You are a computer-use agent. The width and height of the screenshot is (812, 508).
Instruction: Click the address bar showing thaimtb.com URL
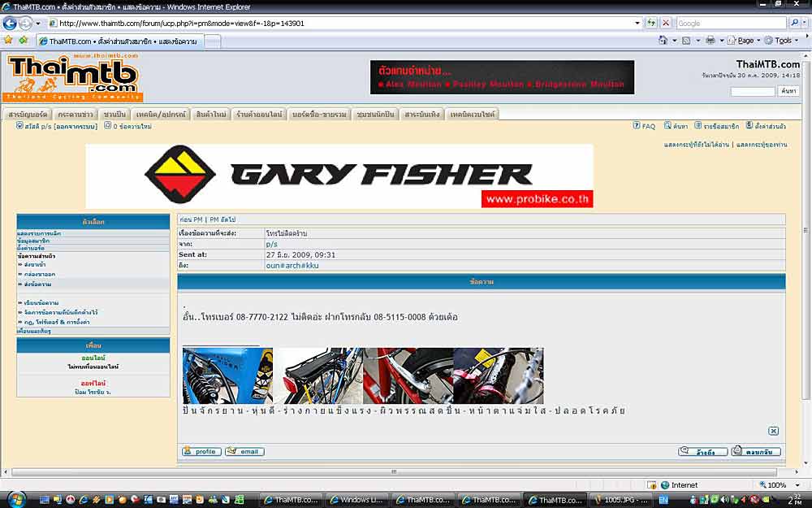click(340, 24)
